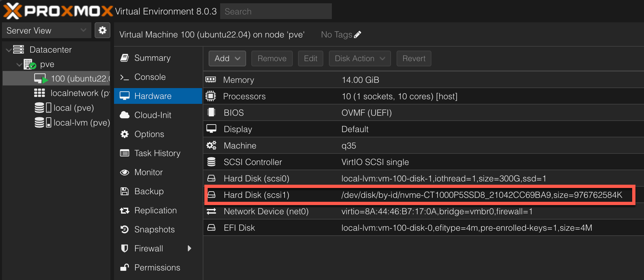Select VM 100 (ubuntu22.04) in tree
This screenshot has width=644, height=280.
click(56, 79)
